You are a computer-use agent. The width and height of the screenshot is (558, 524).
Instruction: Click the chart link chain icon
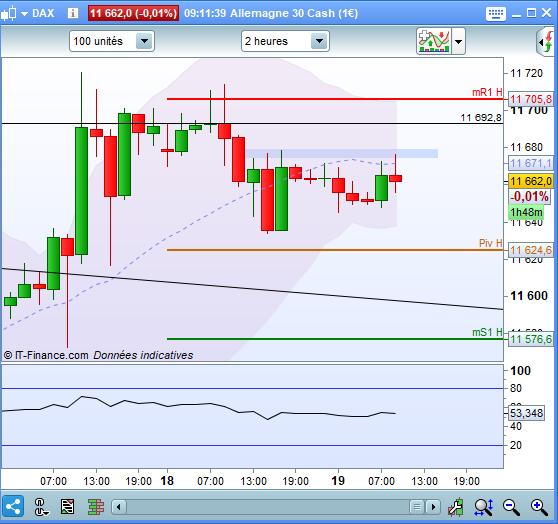pyautogui.click(x=41, y=507)
